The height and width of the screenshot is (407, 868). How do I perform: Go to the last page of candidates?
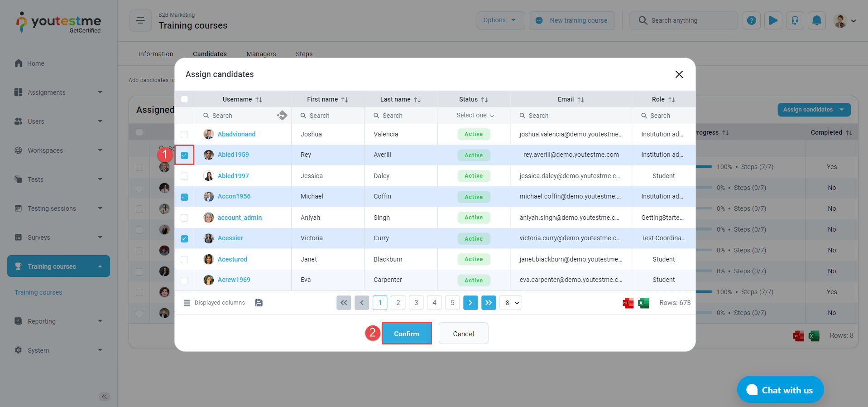(x=489, y=303)
